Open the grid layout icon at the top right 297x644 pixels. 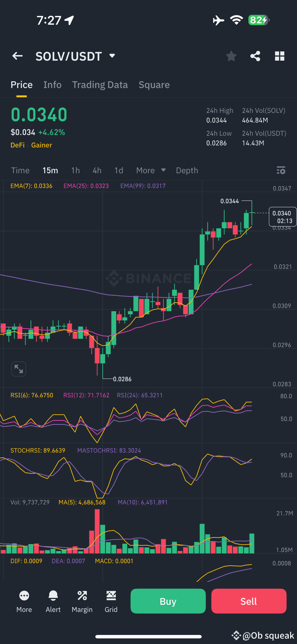click(280, 56)
